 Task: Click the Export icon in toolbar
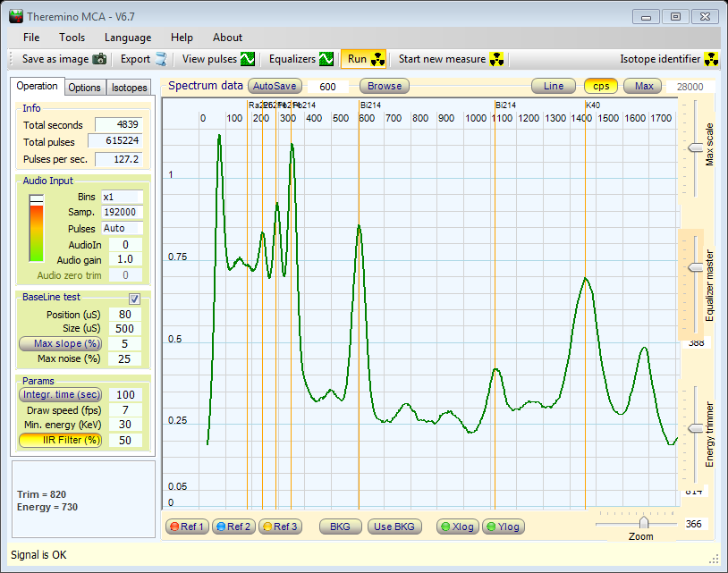(161, 60)
